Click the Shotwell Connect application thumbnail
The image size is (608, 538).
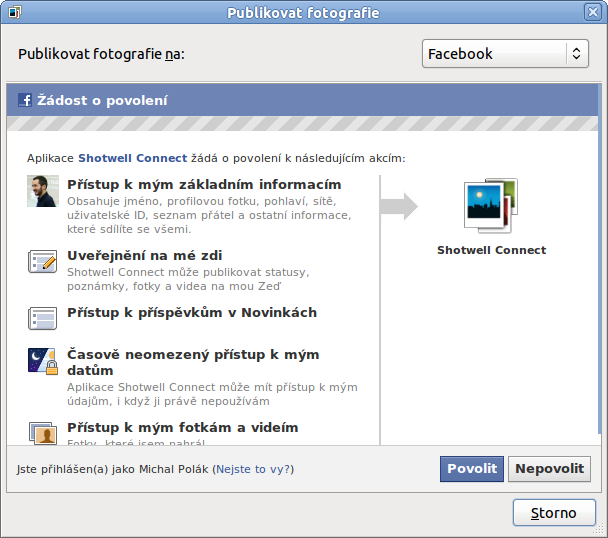[490, 206]
